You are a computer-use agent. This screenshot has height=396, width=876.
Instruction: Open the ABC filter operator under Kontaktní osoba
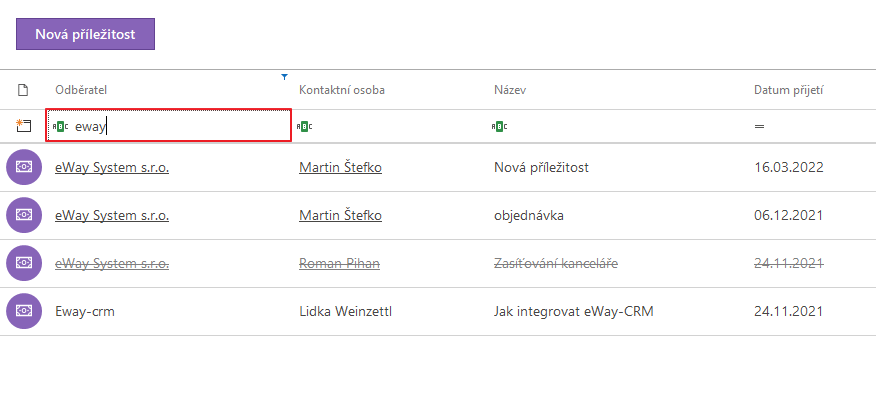click(304, 126)
